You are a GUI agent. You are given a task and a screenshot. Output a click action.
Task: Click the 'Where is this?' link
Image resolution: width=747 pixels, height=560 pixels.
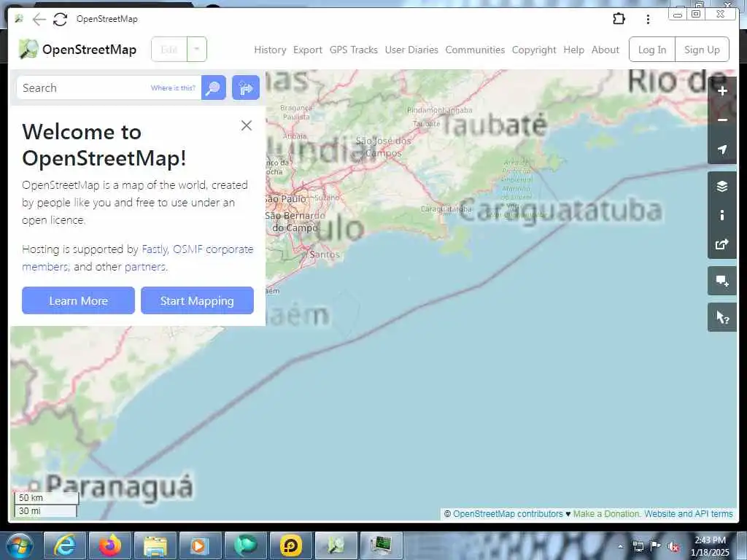pos(173,87)
